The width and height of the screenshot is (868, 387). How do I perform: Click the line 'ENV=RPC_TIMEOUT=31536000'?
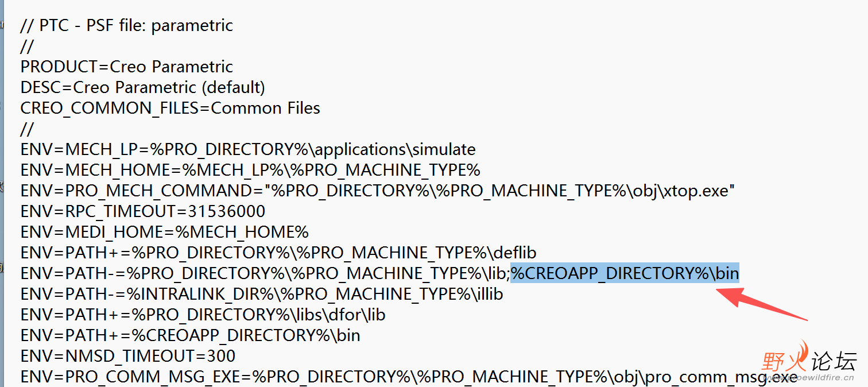click(142, 211)
